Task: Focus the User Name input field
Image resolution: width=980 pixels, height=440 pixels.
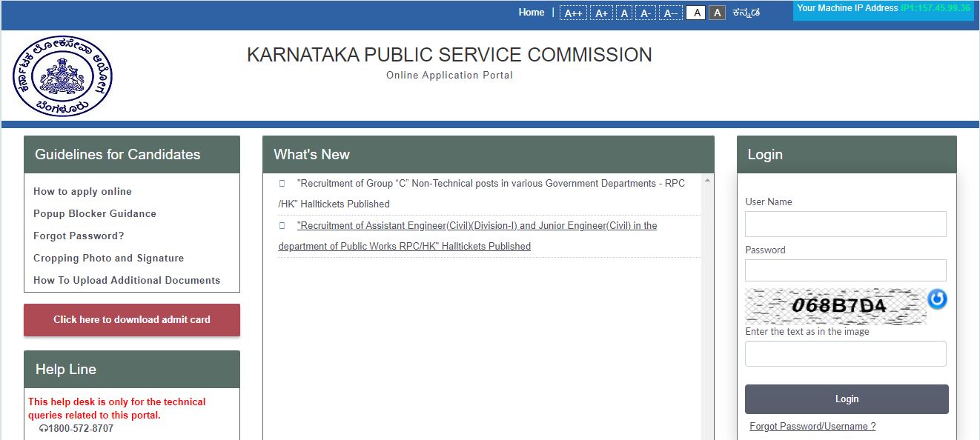Action: pyautogui.click(x=846, y=224)
